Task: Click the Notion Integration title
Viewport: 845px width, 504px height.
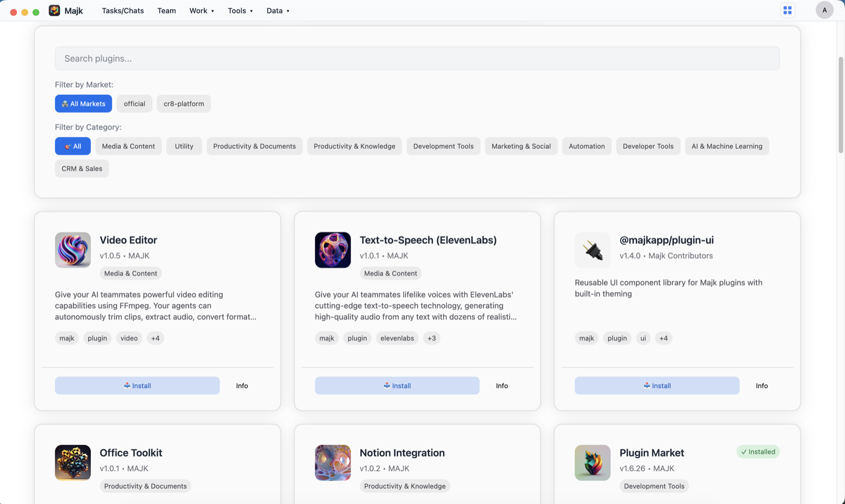Action: (402, 453)
